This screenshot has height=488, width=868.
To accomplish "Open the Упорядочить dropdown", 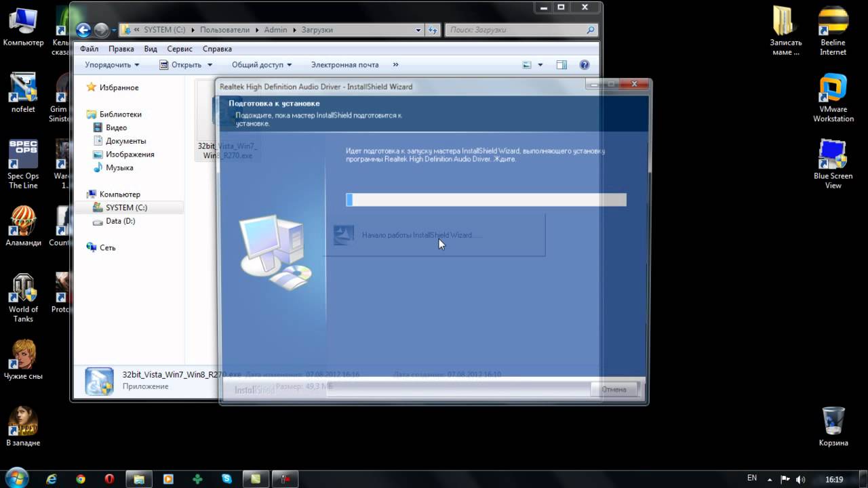I will pos(112,65).
